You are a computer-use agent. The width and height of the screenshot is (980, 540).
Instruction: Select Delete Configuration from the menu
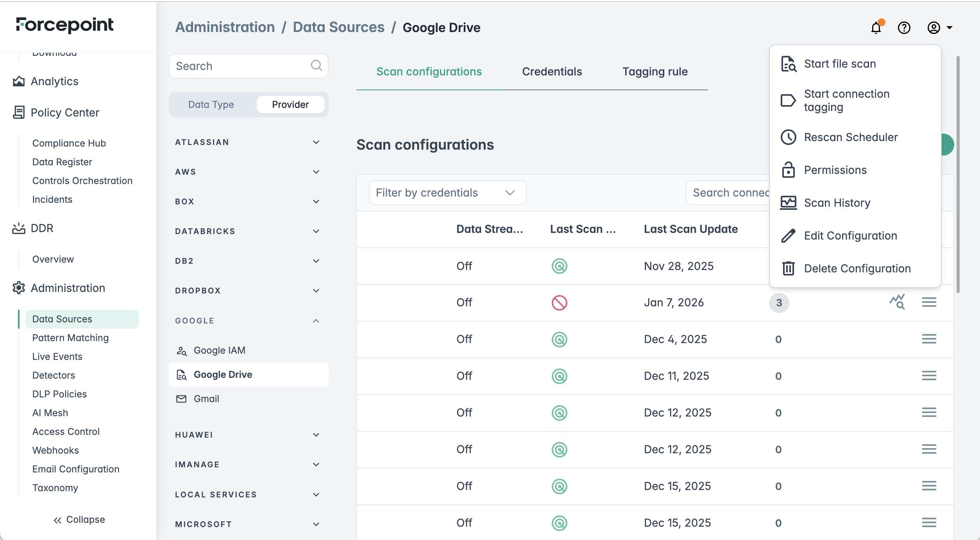pos(857,268)
